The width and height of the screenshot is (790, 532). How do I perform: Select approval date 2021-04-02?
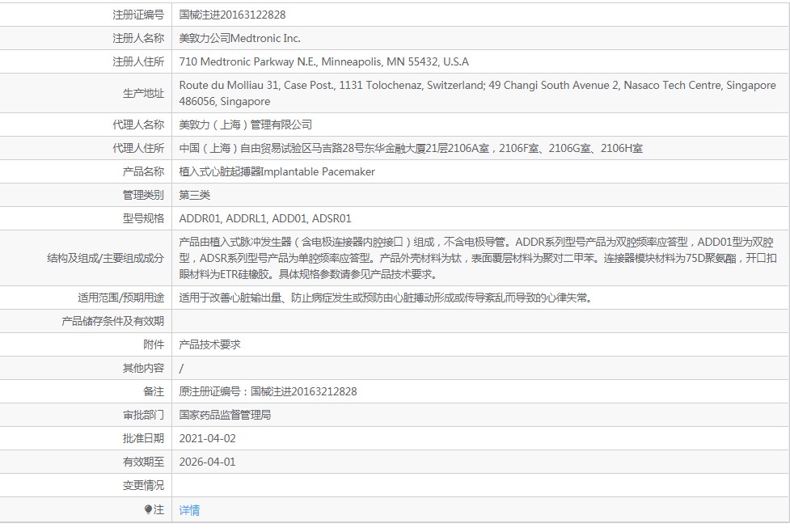click(x=207, y=438)
